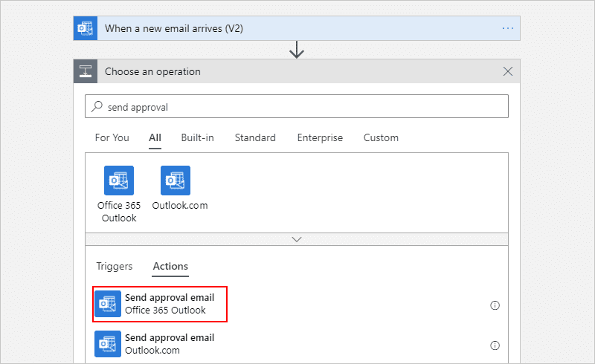This screenshot has width=595, height=364.
Task: Switch to the All tab
Action: pos(155,137)
